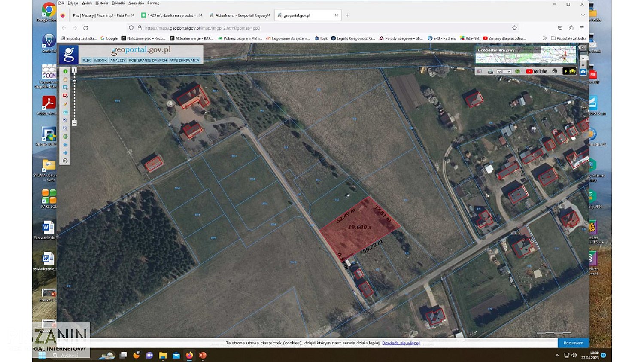This screenshot has width=644, height=362.
Task: Click 'Rozumiem' cookie consent button
Action: coord(573,343)
